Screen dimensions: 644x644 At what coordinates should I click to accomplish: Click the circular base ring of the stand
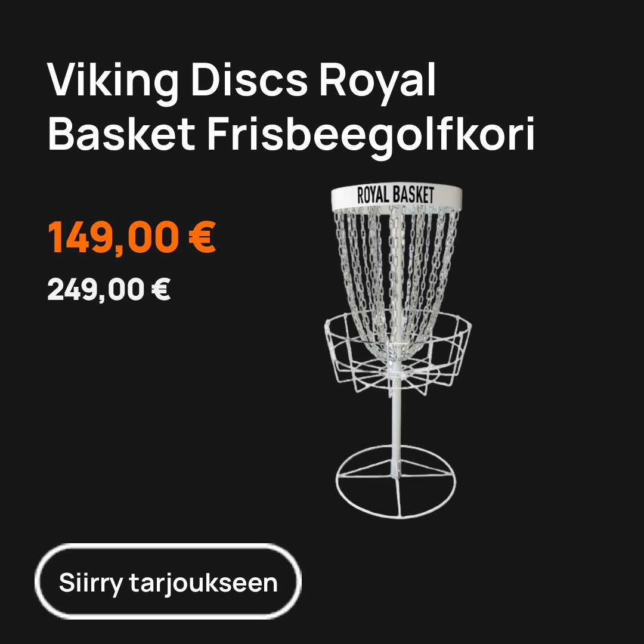(396, 481)
